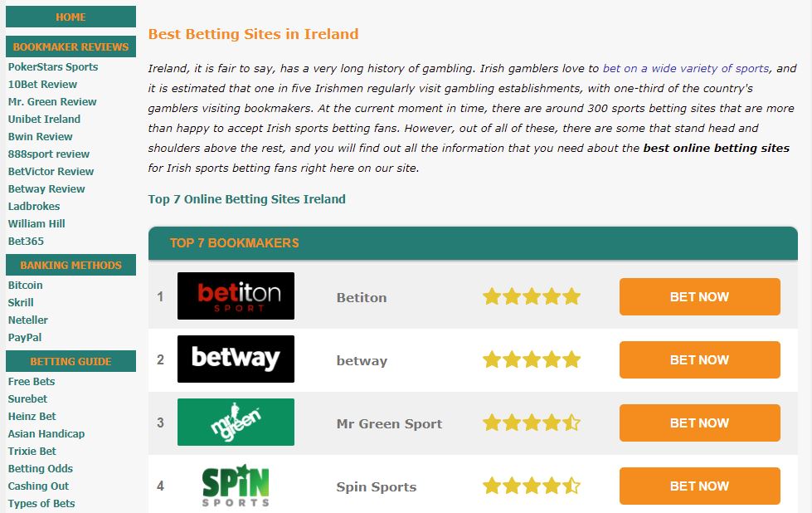Open the Asian Handicap guide link
Viewport: 812px width, 513px height.
coord(46,433)
